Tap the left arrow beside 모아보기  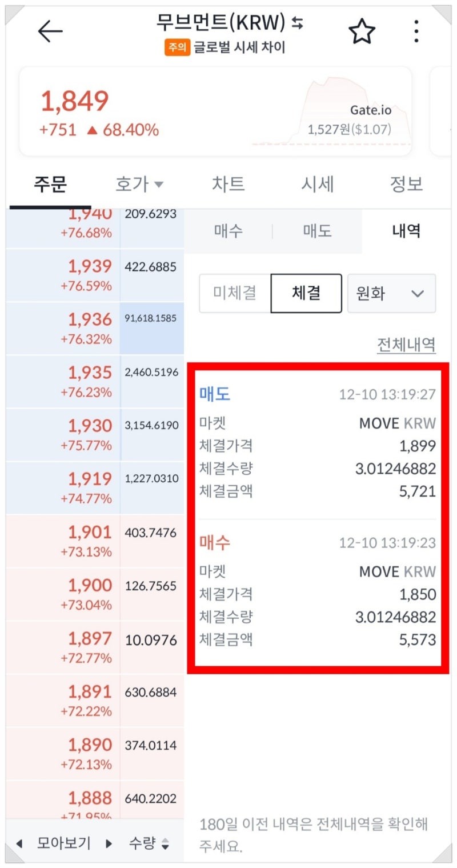click(x=19, y=842)
